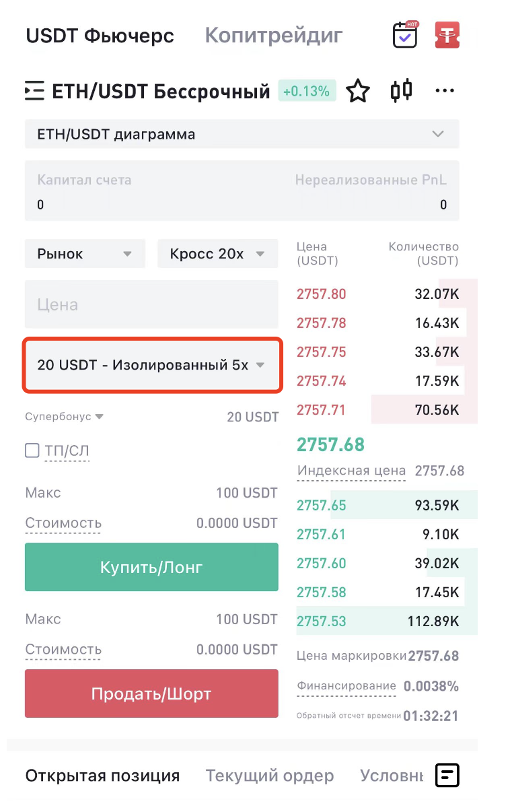Open the three-dots more options menu
The height and width of the screenshot is (812, 510).
click(x=445, y=91)
